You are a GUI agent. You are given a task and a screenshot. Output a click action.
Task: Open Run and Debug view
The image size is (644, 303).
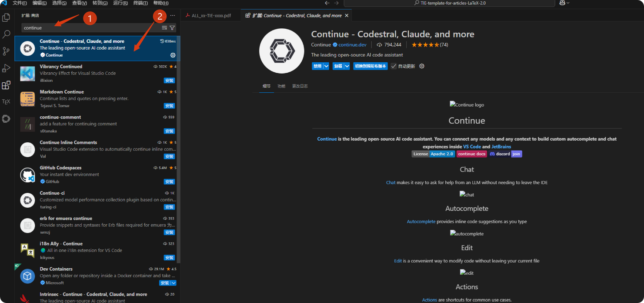(x=6, y=68)
